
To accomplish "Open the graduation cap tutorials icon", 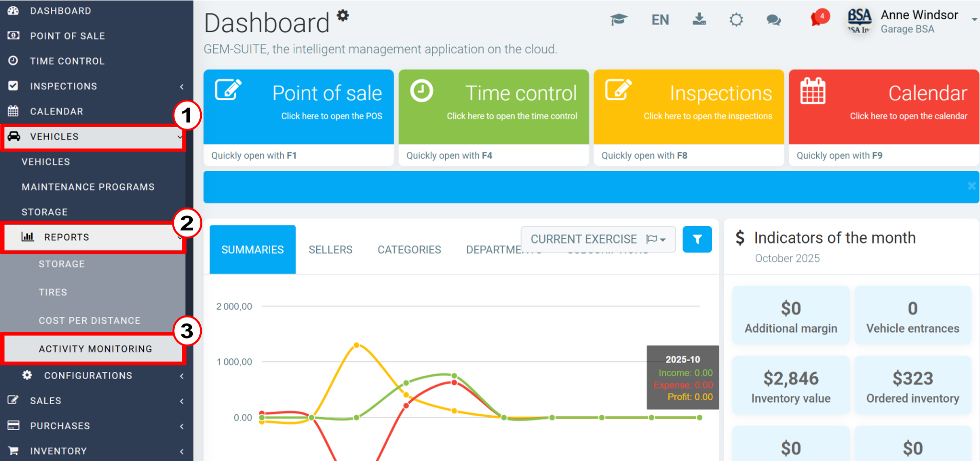I will (619, 20).
